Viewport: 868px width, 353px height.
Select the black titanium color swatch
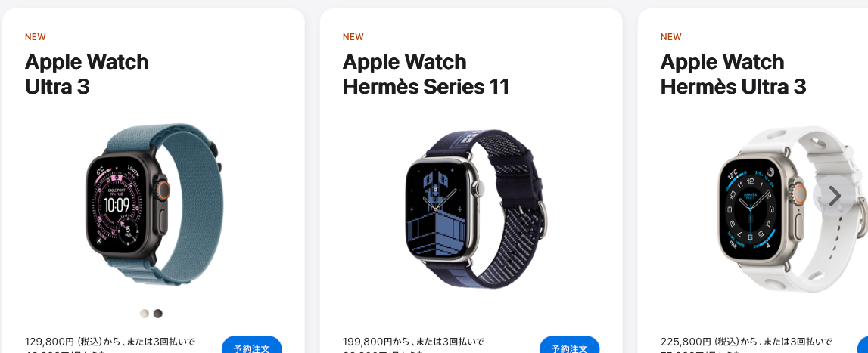[158, 314]
